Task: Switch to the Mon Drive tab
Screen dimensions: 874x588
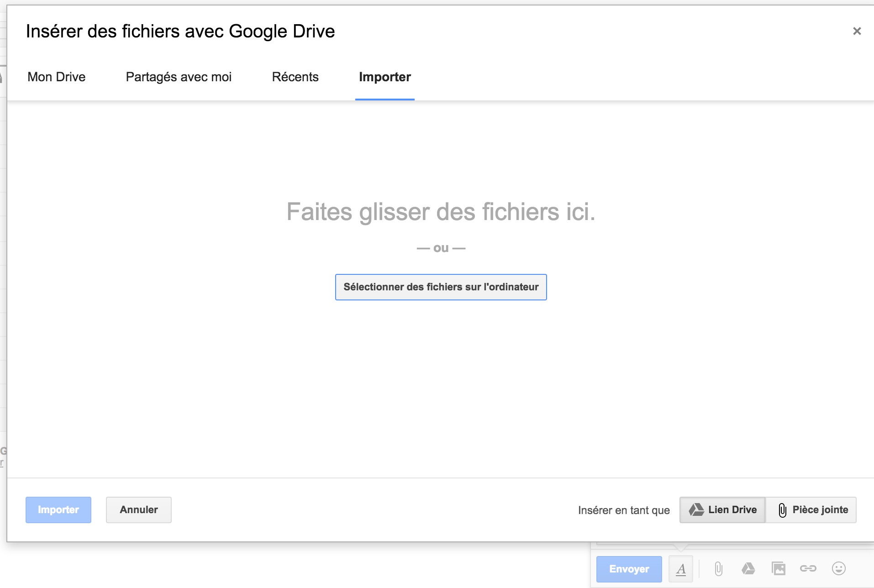Action: pyautogui.click(x=57, y=77)
